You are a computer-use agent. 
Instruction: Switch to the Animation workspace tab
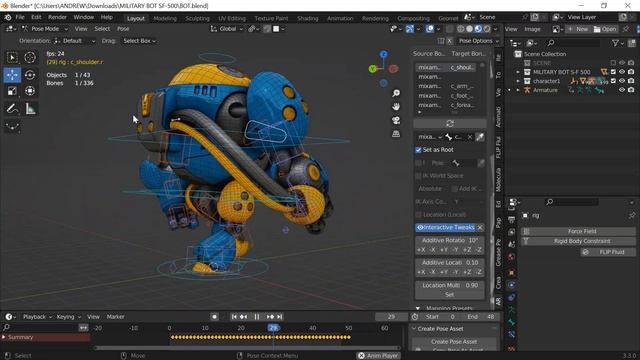point(340,18)
